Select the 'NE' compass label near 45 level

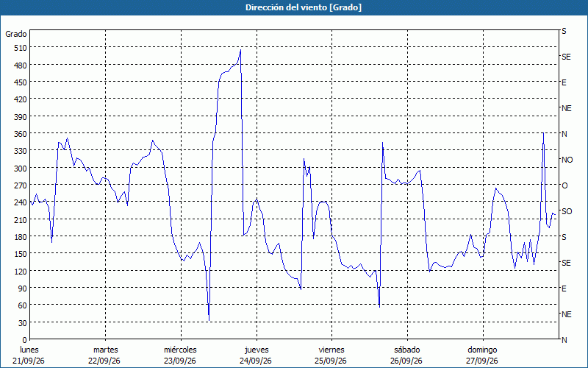567,314
